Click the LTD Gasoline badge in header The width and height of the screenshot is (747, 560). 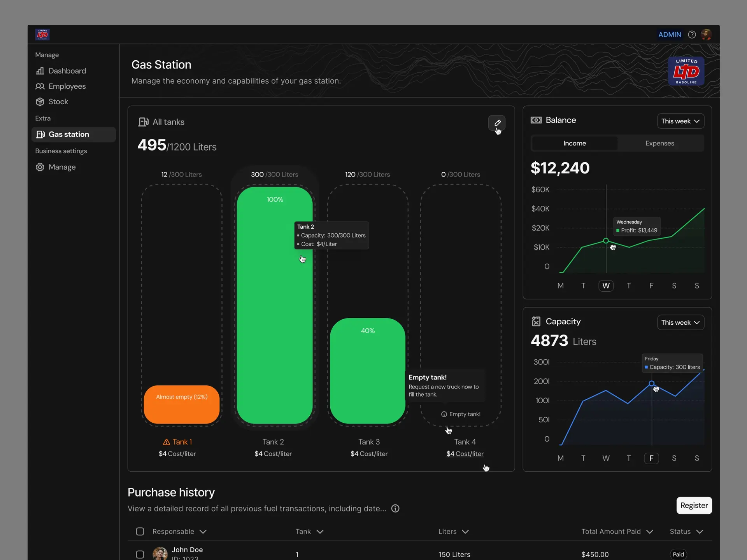click(x=686, y=71)
